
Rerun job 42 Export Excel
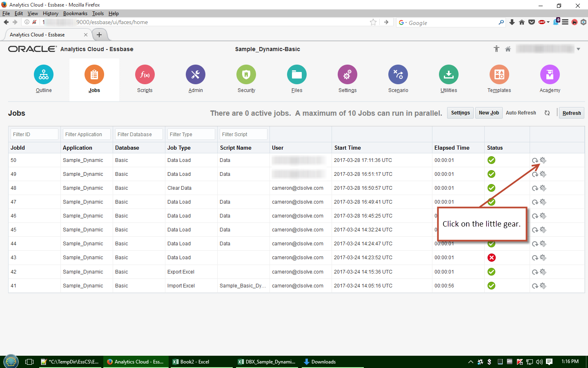tap(535, 272)
